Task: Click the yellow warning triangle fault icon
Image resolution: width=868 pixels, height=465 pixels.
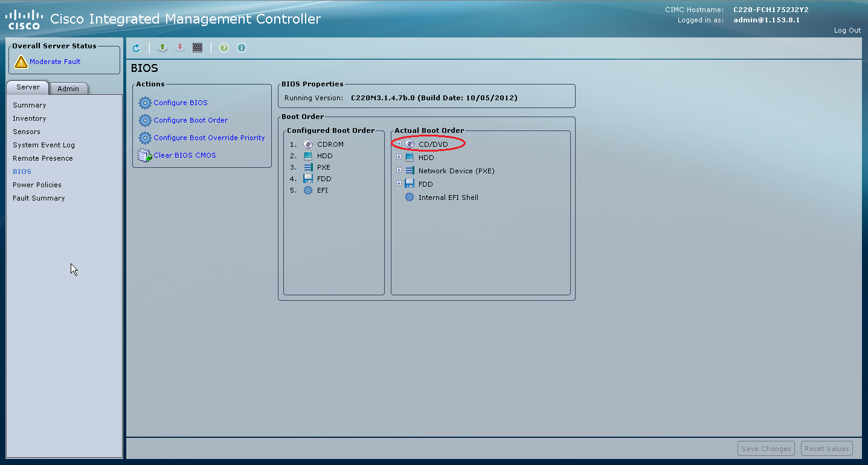Action: (21, 62)
